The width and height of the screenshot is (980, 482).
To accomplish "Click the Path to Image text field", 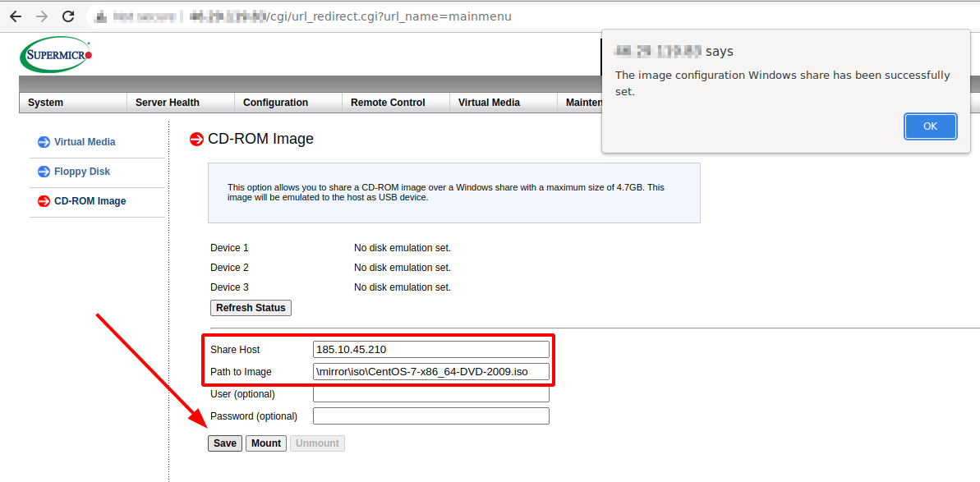I will point(430,372).
